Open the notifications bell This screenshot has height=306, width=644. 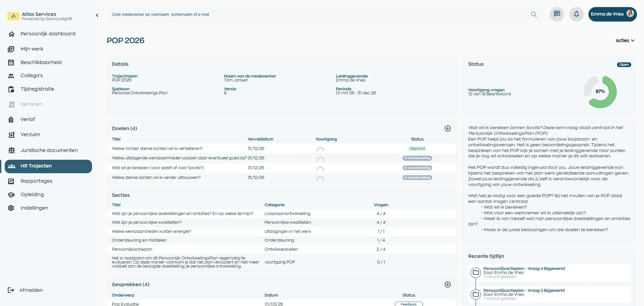pos(576,14)
